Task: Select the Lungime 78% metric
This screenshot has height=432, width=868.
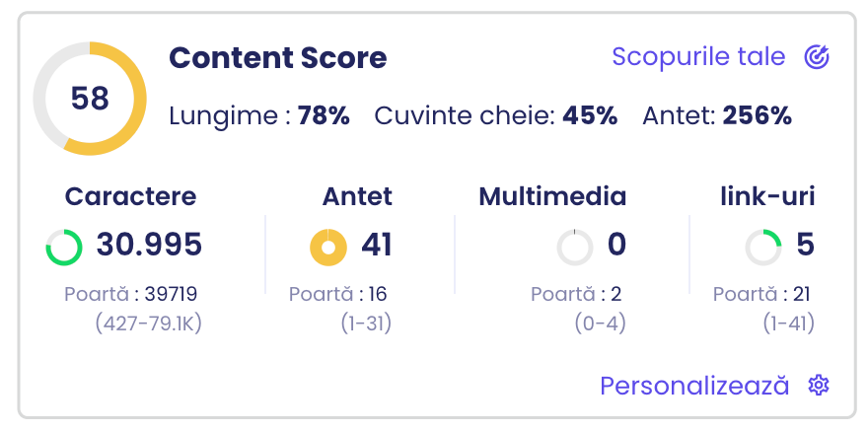Action: 259,116
